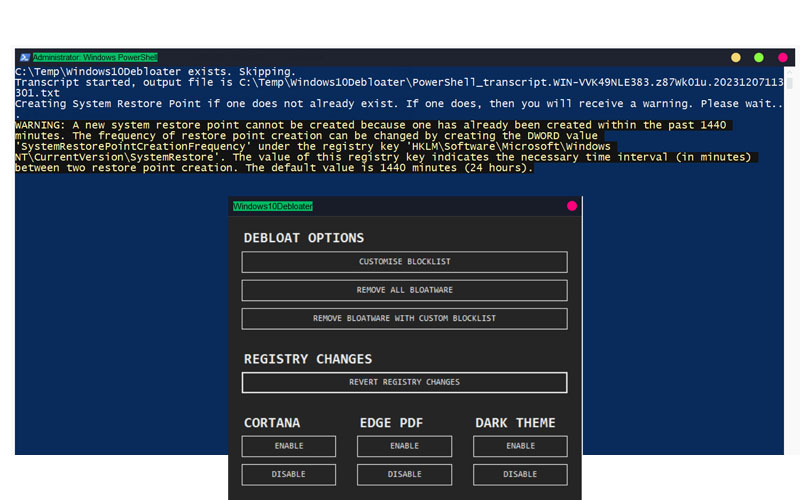Click Revert Registry Changes
Viewport: 800px width, 500px height.
click(405, 382)
